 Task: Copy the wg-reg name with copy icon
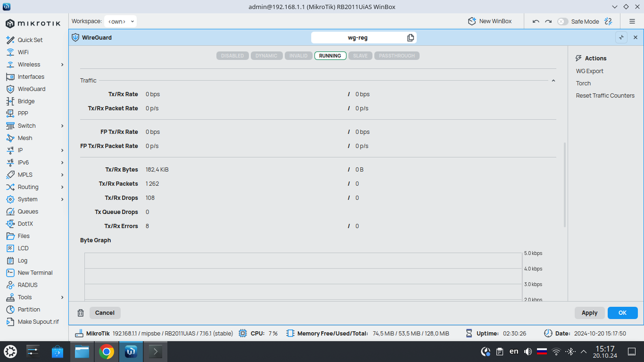(411, 38)
